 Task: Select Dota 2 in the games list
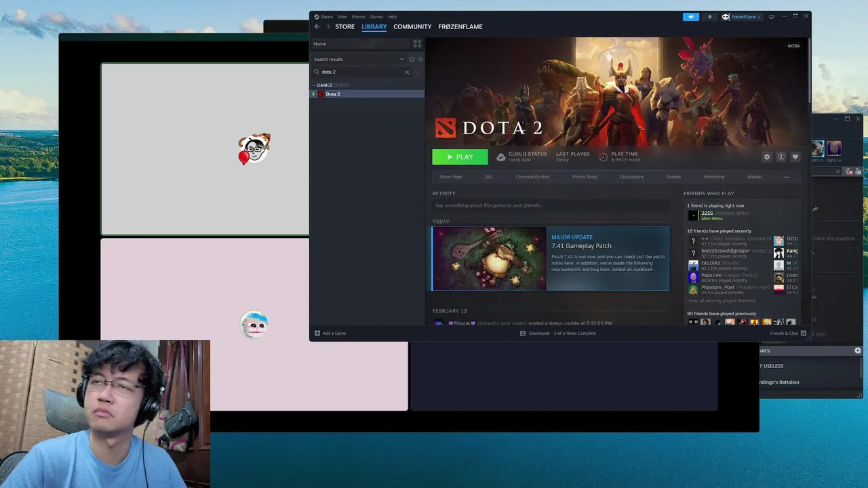[x=367, y=94]
